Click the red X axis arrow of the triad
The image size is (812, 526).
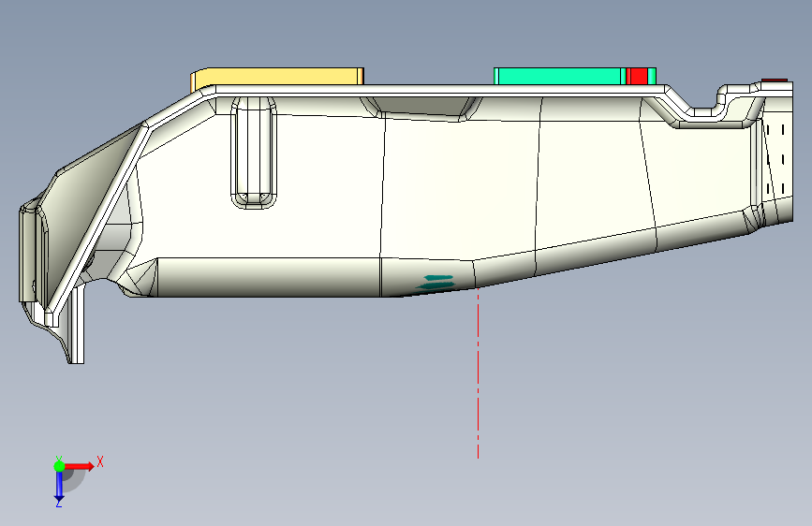(80, 466)
